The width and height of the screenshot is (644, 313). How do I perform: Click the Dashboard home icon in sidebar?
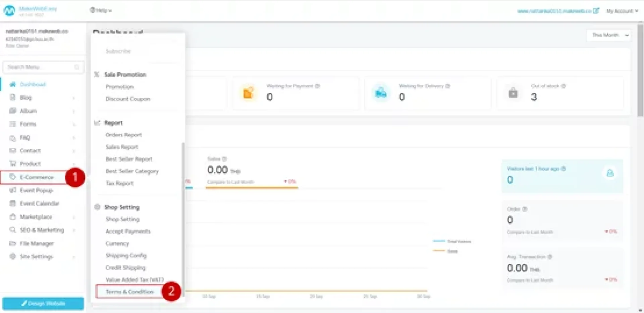coord(13,84)
